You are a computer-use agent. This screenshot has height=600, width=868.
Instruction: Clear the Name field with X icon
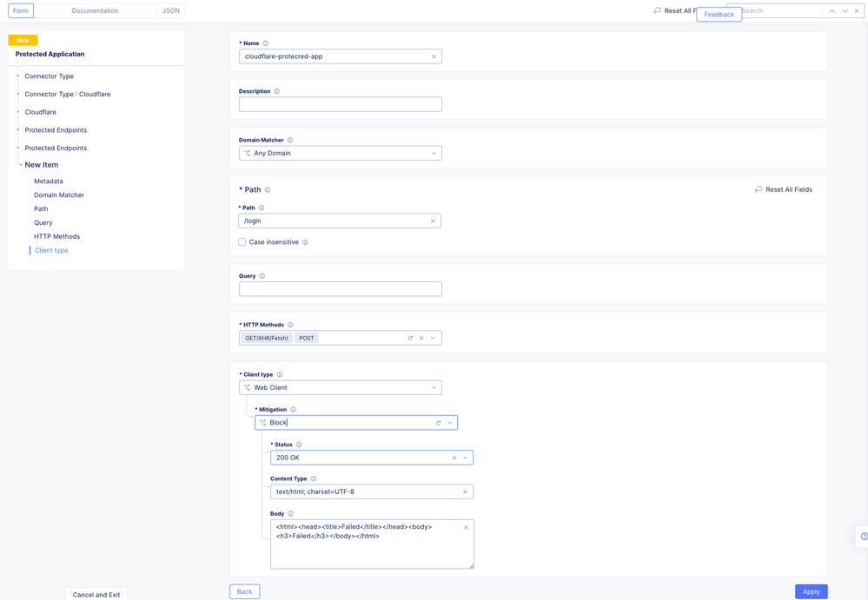(434, 56)
